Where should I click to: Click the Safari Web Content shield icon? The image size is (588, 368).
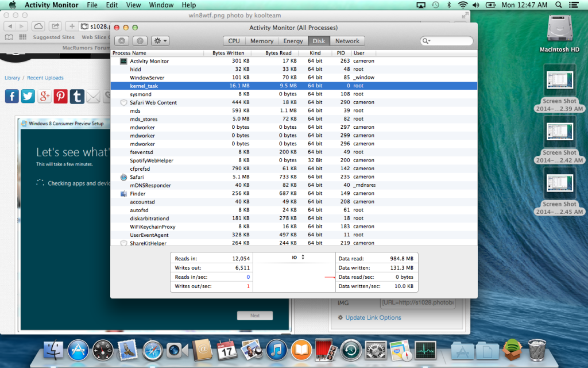click(123, 102)
